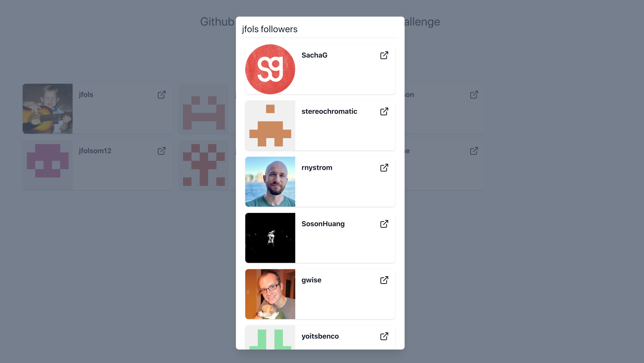Click the jfols followers dialog heading

point(269,29)
